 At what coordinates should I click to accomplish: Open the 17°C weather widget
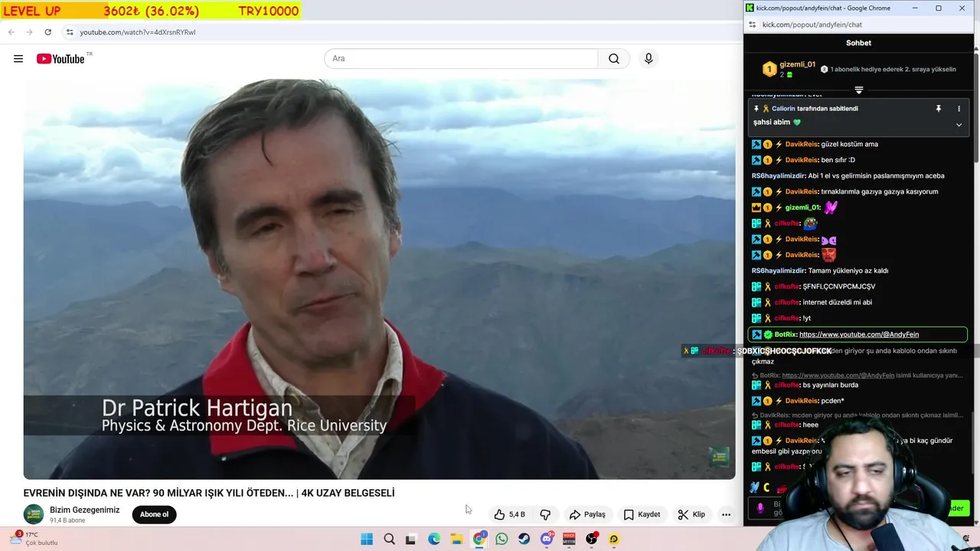(x=35, y=539)
